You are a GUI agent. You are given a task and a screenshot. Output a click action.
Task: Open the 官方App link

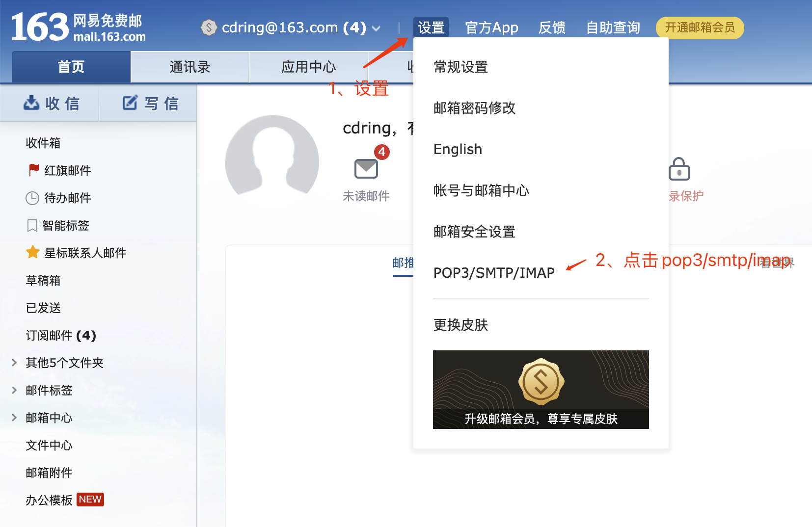pos(491,27)
